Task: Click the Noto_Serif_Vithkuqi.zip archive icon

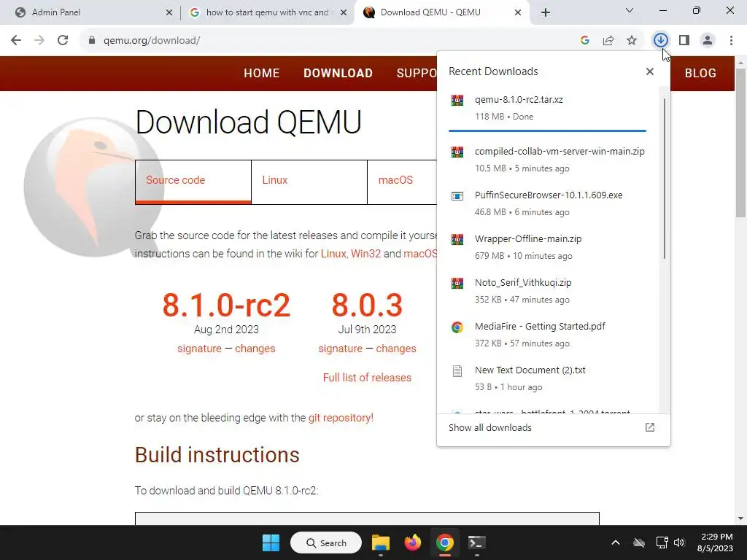Action: [457, 284]
